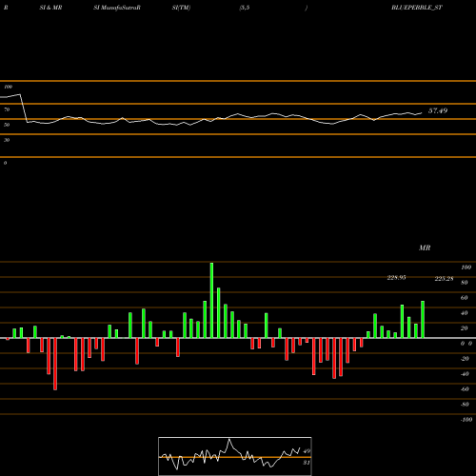Image resolution: width=476 pixels, height=476 pixels.
Task: Click the 49 value in mini chart
Action: 307,451
